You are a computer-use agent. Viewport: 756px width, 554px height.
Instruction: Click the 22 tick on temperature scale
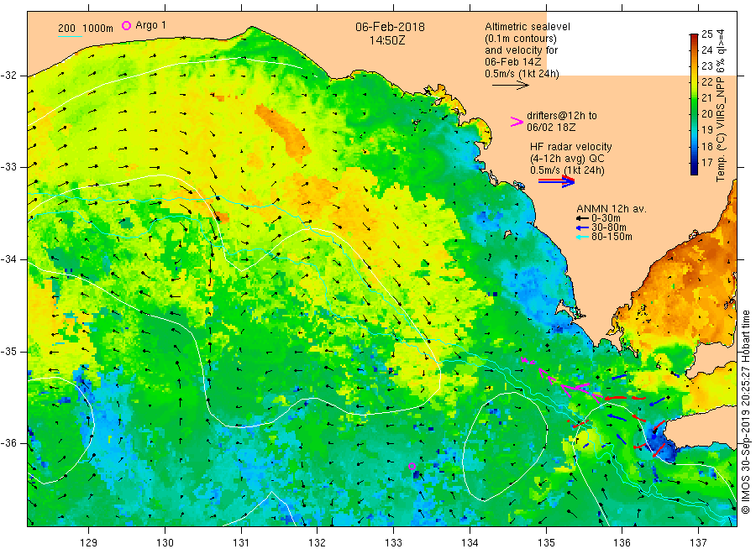click(x=706, y=82)
